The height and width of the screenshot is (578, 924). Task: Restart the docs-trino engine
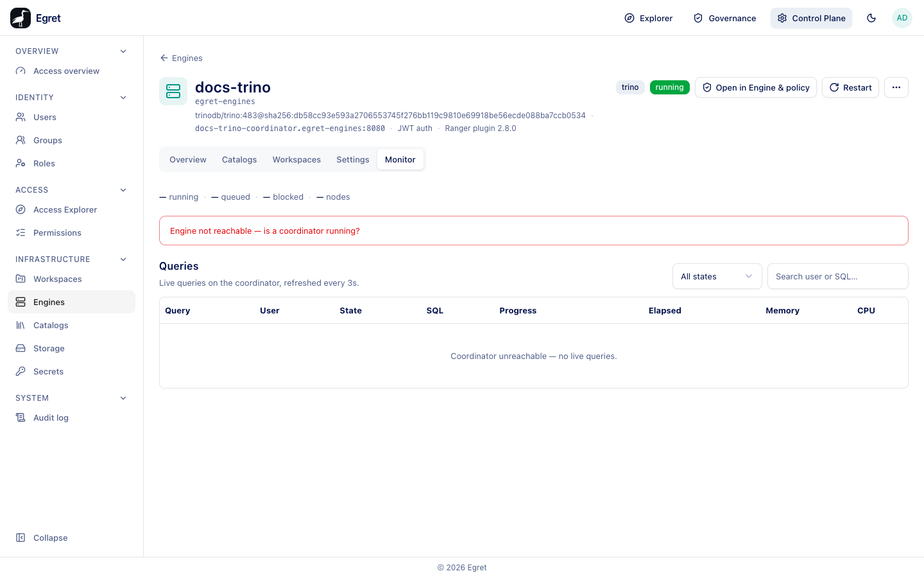(x=850, y=87)
